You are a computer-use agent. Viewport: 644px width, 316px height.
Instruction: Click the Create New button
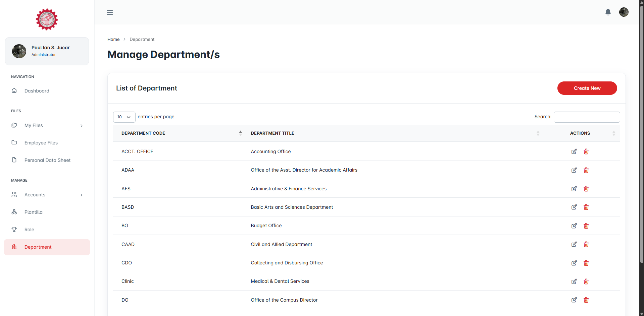[x=587, y=88]
